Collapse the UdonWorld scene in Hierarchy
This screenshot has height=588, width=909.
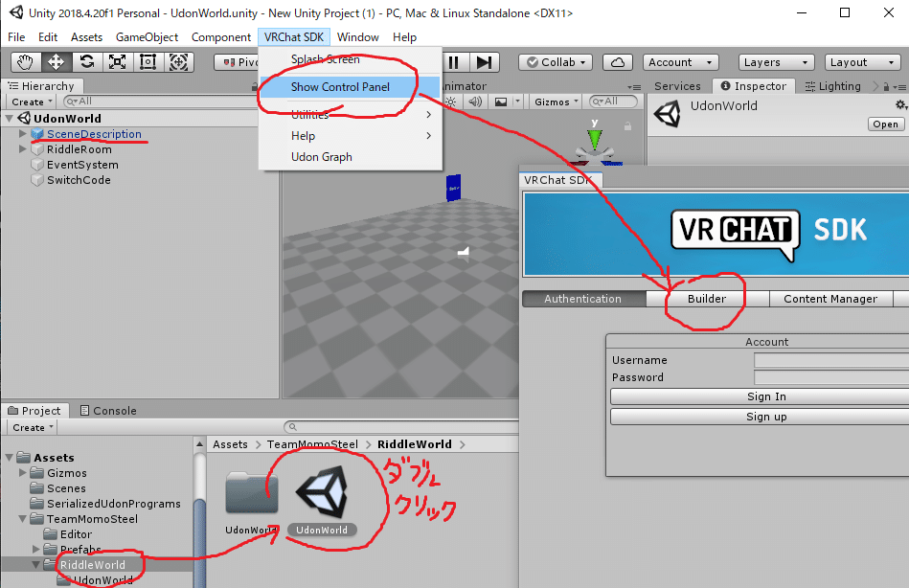pyautogui.click(x=10, y=119)
